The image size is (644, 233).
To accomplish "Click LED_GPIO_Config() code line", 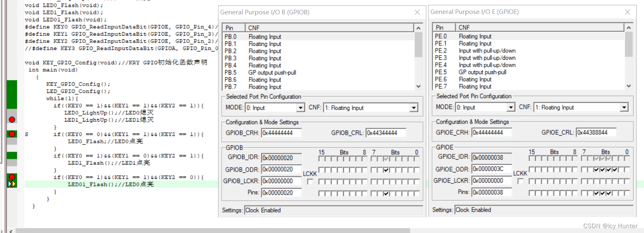I will coord(78,91).
